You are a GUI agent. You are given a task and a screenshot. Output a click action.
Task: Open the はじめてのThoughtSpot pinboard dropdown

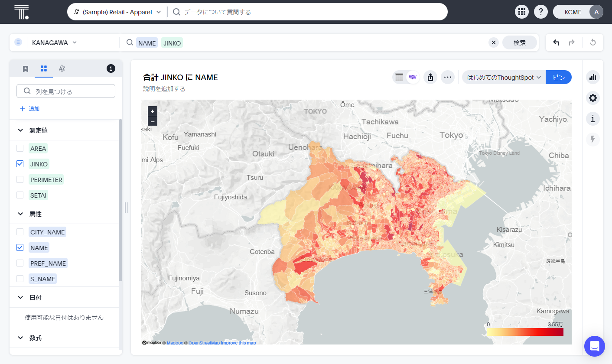(x=504, y=78)
